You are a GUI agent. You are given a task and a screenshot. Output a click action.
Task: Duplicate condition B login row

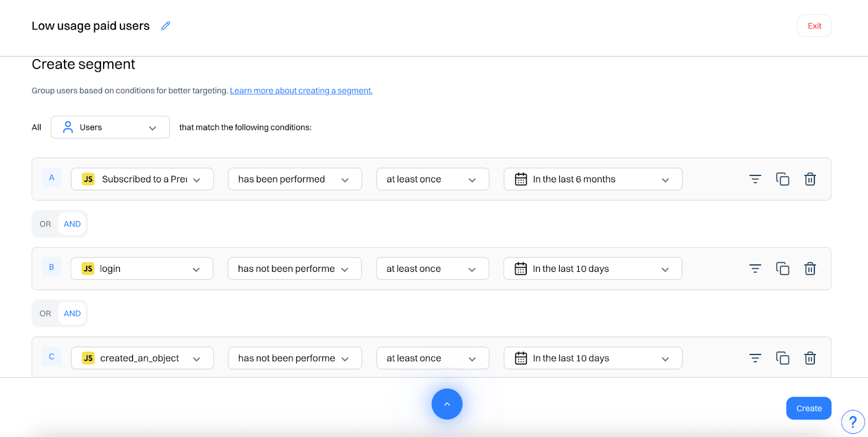click(x=783, y=269)
